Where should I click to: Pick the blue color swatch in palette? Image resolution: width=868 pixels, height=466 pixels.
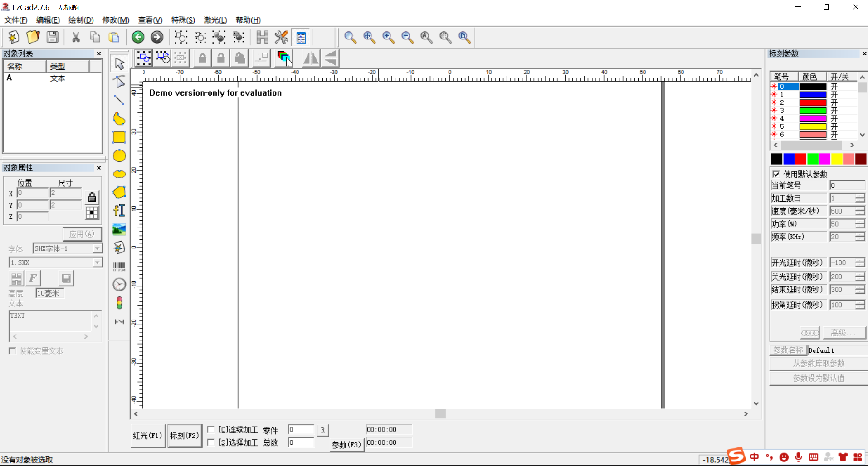(x=789, y=159)
